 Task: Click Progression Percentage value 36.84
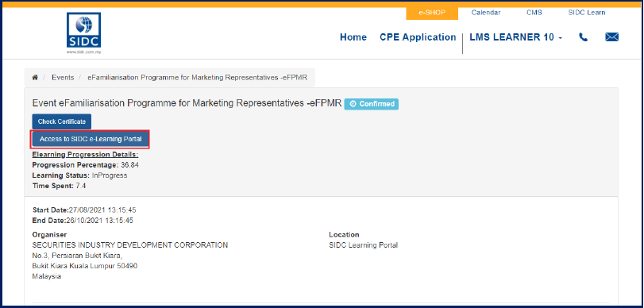click(129, 165)
